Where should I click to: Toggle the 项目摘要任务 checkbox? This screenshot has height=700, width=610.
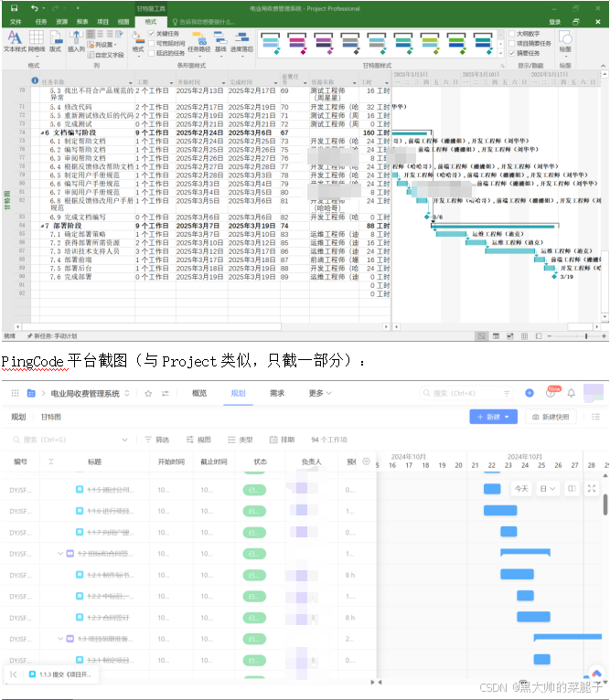512,43
